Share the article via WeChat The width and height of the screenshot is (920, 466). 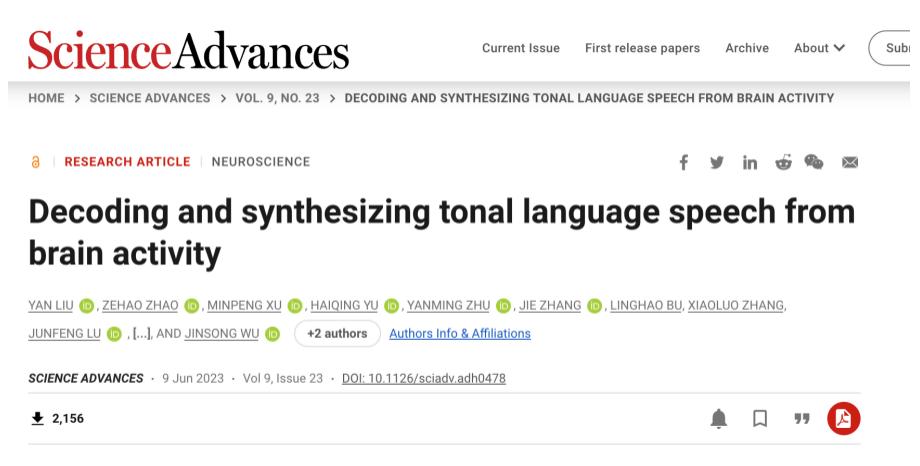click(814, 162)
